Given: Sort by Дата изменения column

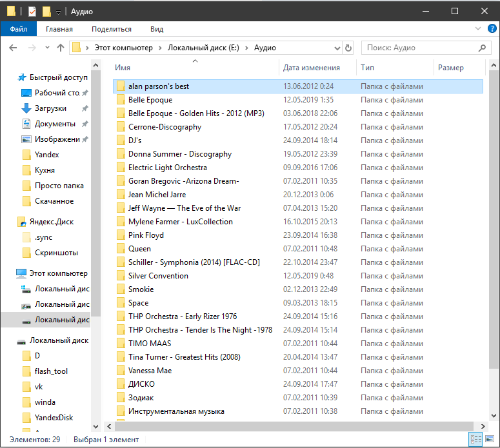Looking at the screenshot, I should (x=312, y=68).
